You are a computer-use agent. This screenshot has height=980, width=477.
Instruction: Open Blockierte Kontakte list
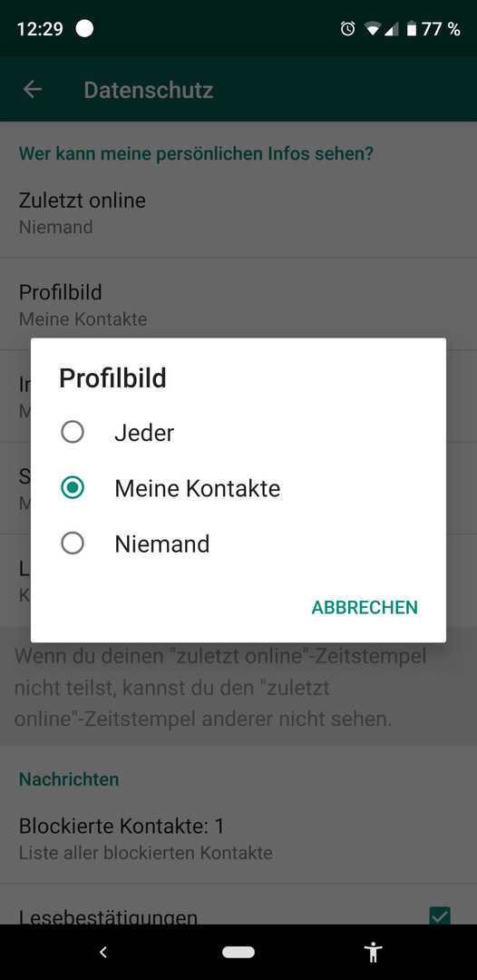pyautogui.click(x=238, y=838)
